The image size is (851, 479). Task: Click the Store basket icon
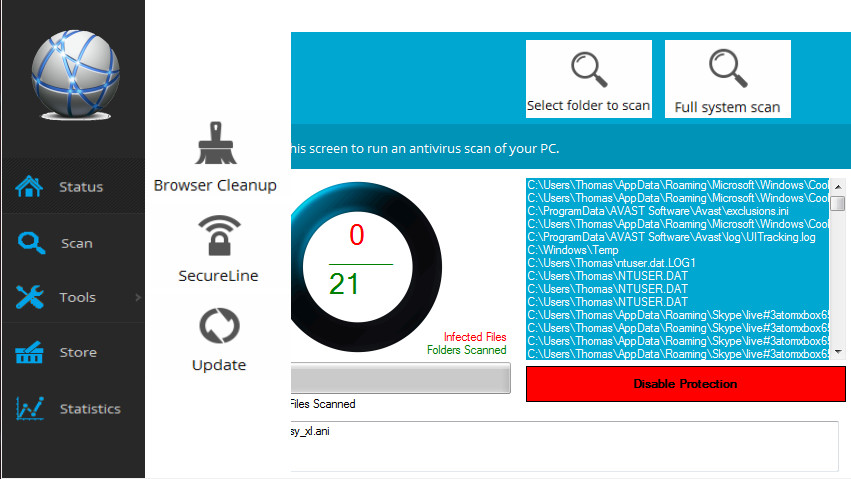pos(29,352)
